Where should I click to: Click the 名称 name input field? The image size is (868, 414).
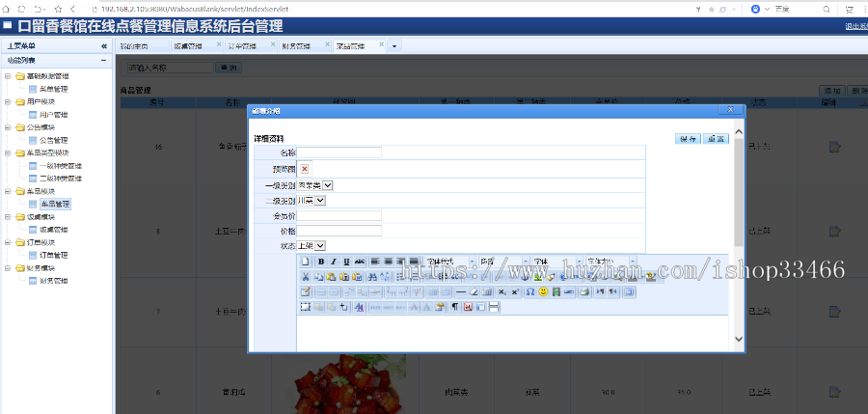coord(339,152)
